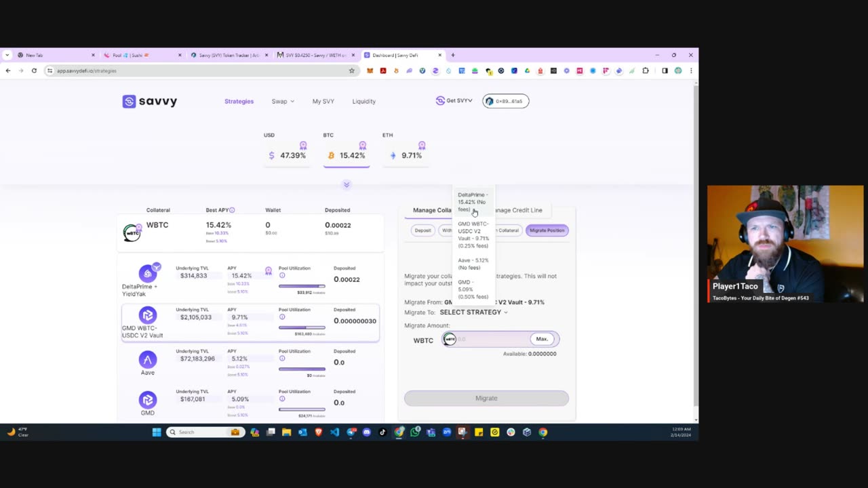This screenshot has width=868, height=488.
Task: Open the browser extensions puzzle menu
Action: coord(646,70)
